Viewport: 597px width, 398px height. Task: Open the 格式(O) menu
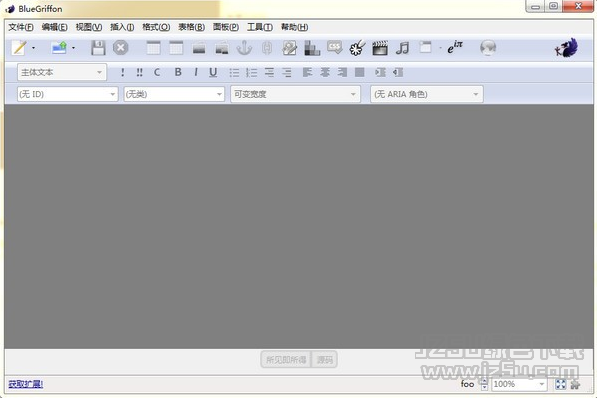pyautogui.click(x=156, y=27)
